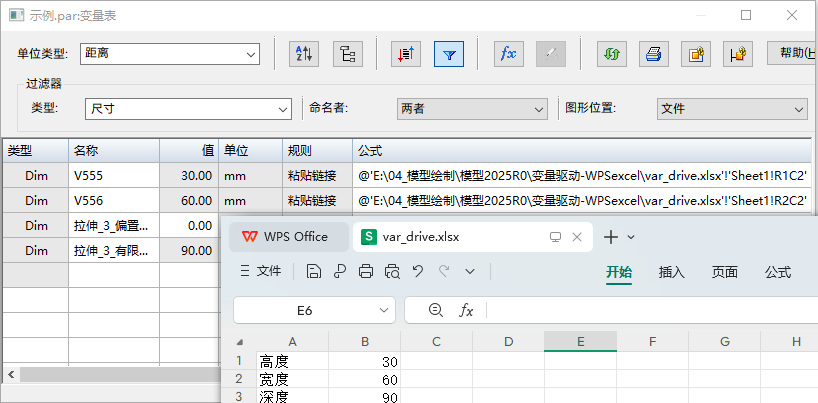Click the V555 formula cell ending R1C2
The width and height of the screenshot is (818, 403).
(x=582, y=176)
